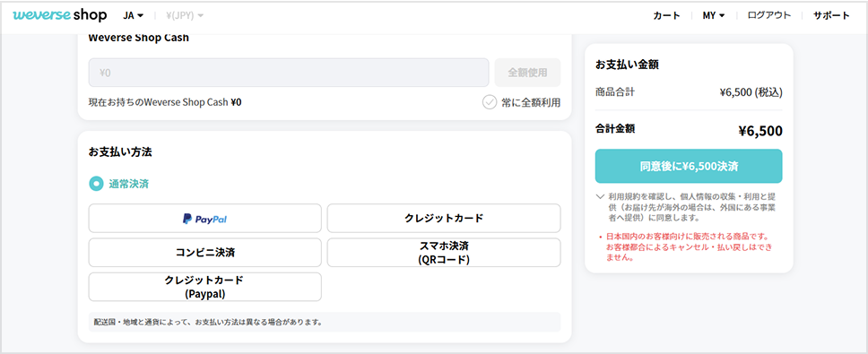Select the 通常決済 radio button

pos(96,185)
